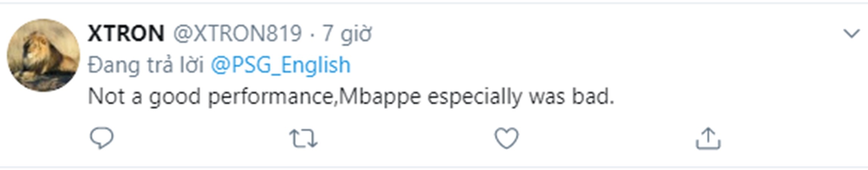The image size is (868, 170).
Task: Click the @XTRON819 handle
Action: point(237,34)
